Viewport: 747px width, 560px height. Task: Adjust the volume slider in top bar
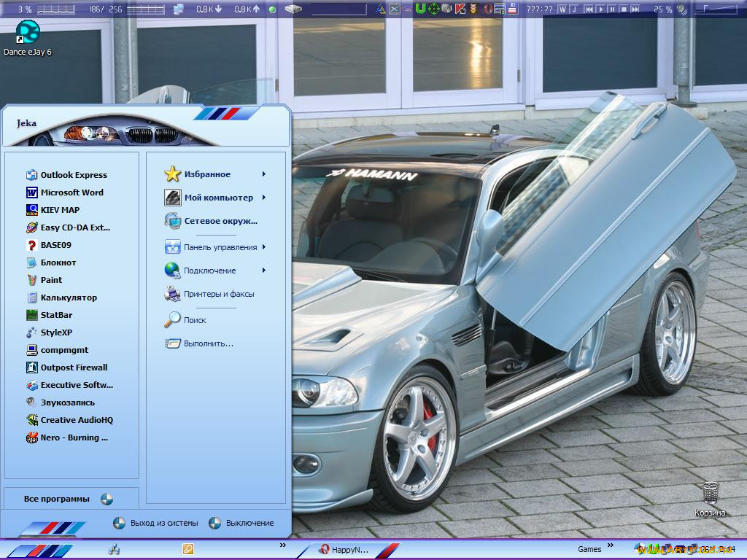pyautogui.click(x=716, y=9)
